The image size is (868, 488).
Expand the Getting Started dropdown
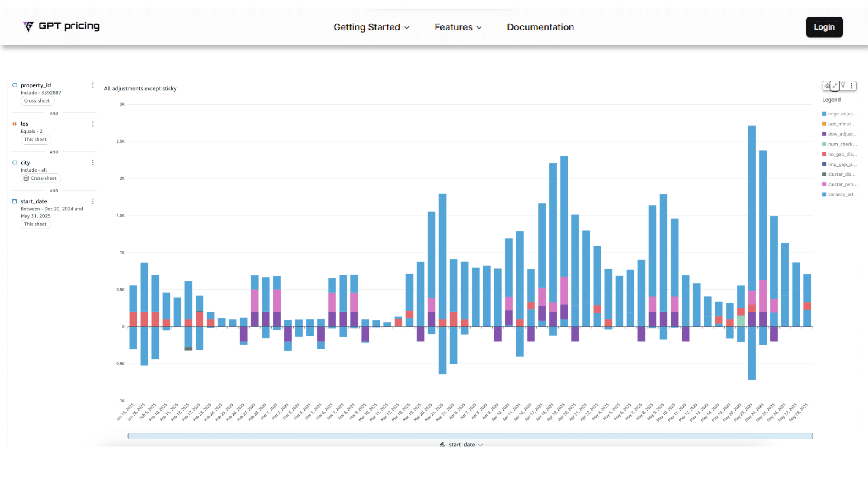click(371, 27)
